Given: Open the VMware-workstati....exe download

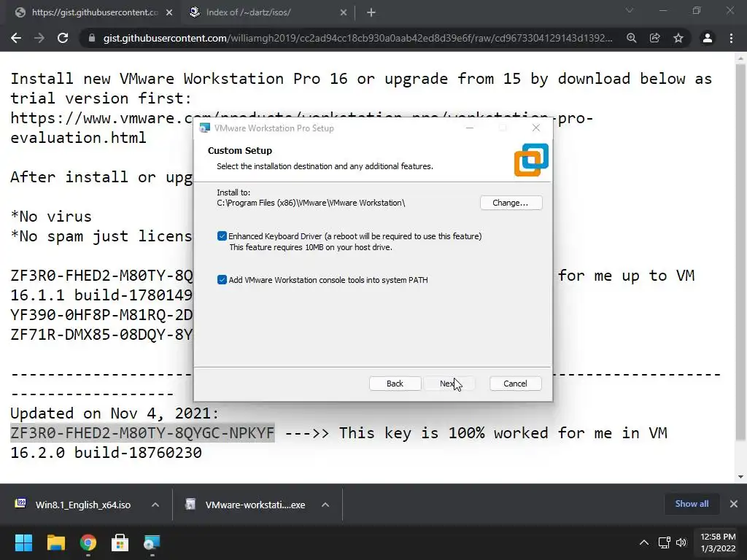Looking at the screenshot, I should (255, 505).
